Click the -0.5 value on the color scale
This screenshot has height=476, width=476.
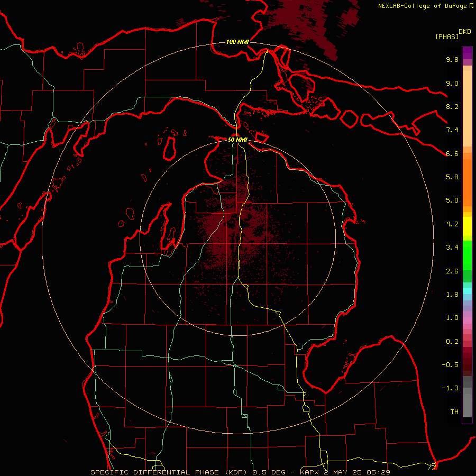click(450, 365)
